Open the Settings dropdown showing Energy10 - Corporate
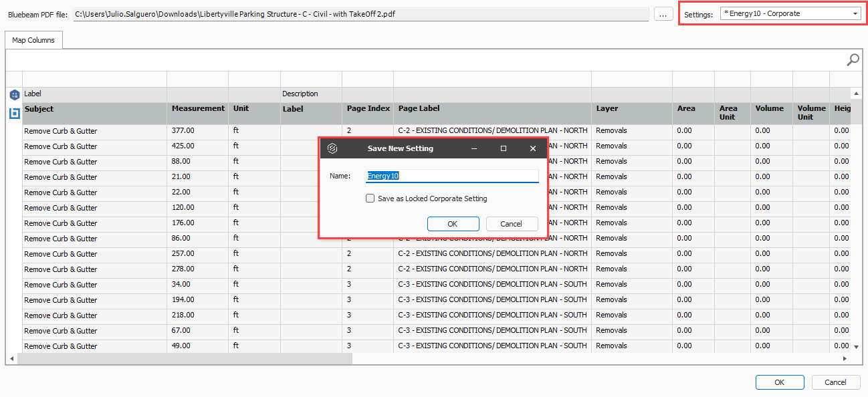 pyautogui.click(x=790, y=13)
